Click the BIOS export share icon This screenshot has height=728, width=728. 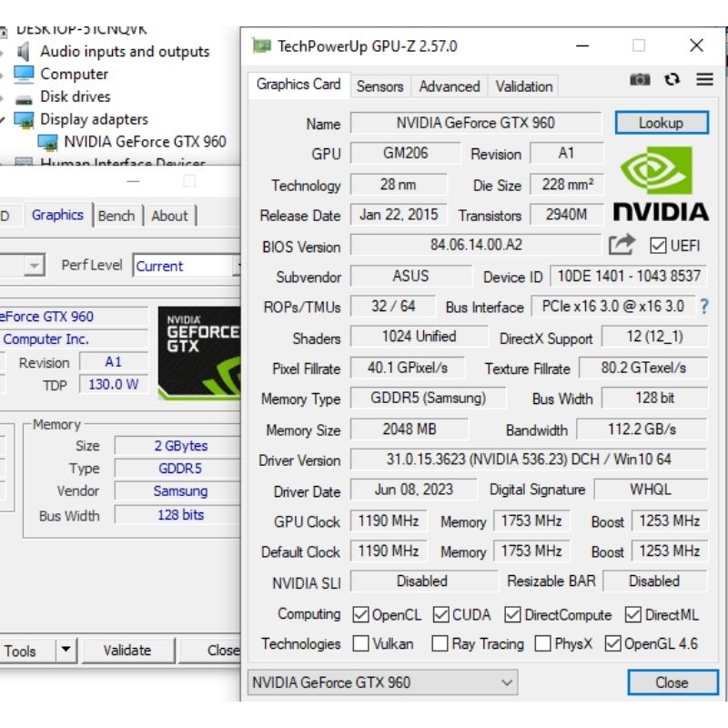pyautogui.click(x=622, y=245)
